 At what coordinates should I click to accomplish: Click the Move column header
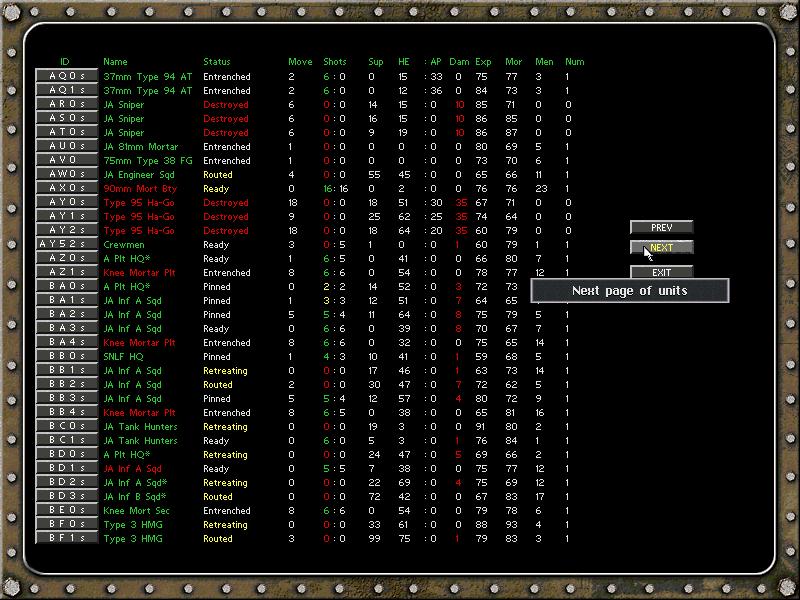(x=300, y=62)
